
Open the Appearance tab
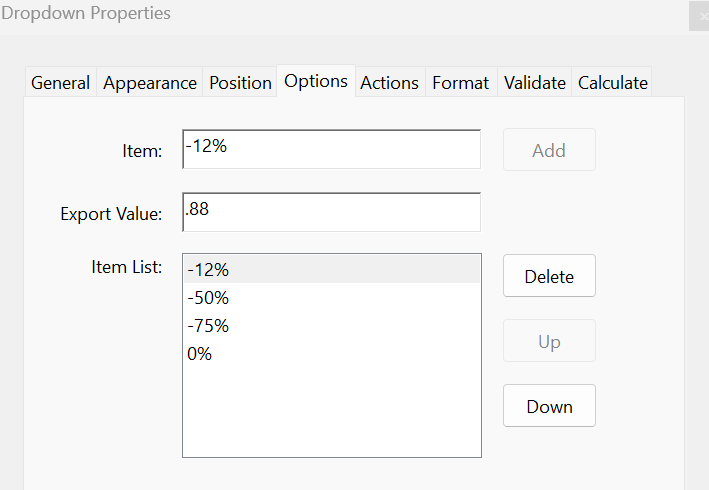click(x=149, y=83)
